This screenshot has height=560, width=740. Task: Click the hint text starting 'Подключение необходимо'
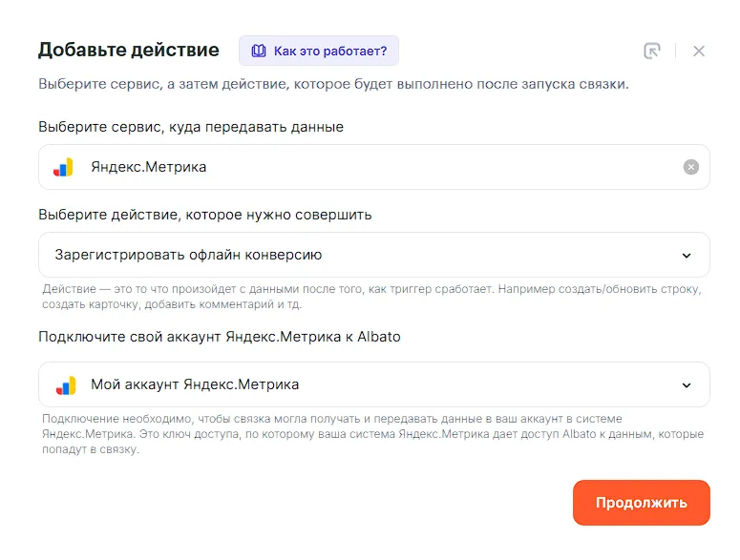pyautogui.click(x=372, y=434)
